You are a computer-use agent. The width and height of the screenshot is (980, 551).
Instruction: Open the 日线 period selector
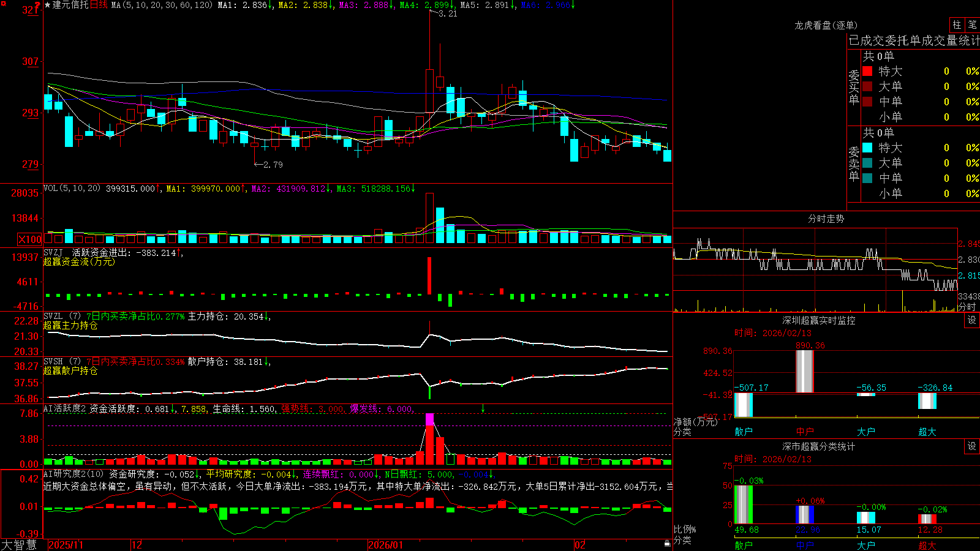pyautogui.click(x=99, y=5)
